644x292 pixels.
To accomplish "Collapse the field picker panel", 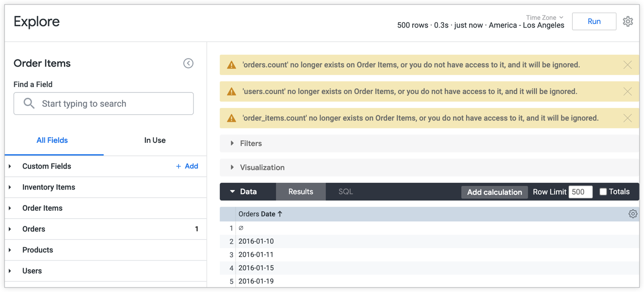I will click(x=188, y=63).
